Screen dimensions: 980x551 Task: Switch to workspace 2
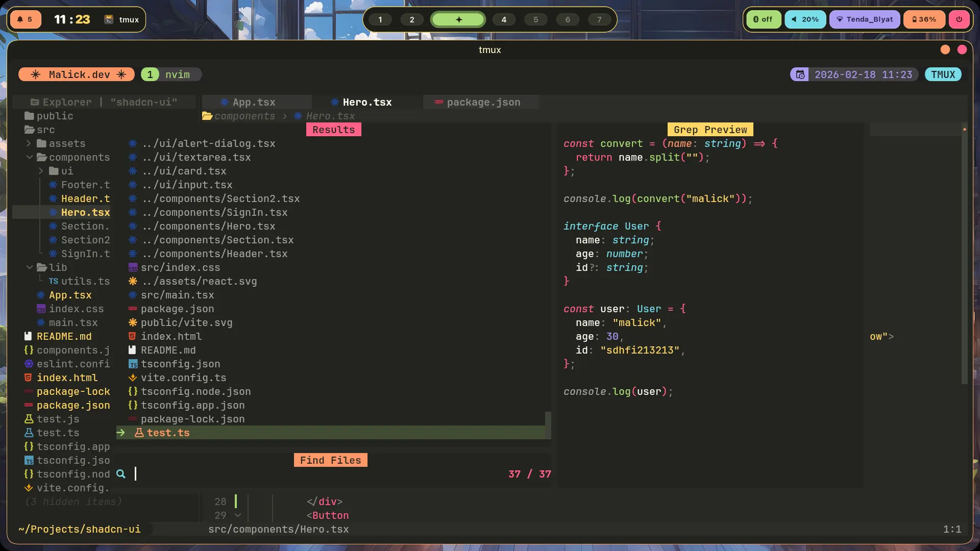(x=412, y=19)
